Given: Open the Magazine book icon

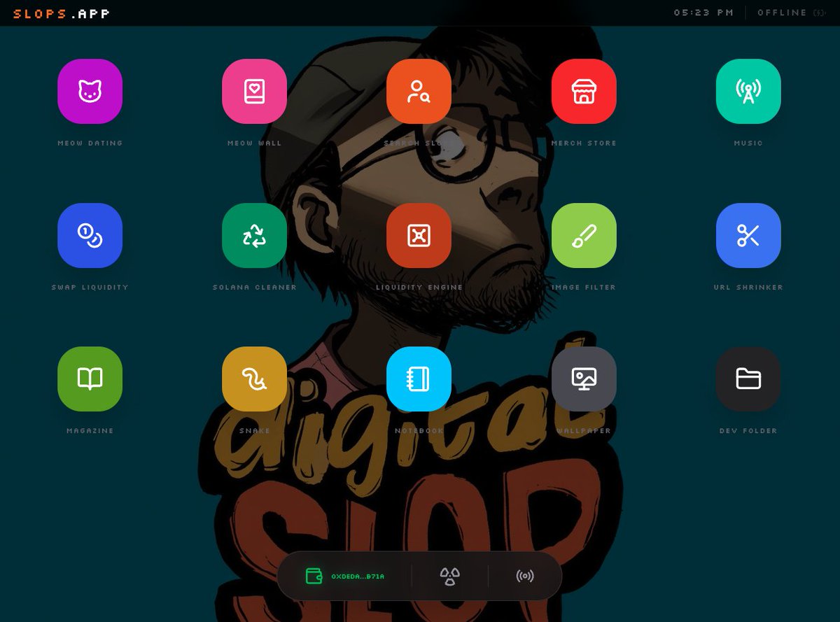Looking at the screenshot, I should [90, 379].
